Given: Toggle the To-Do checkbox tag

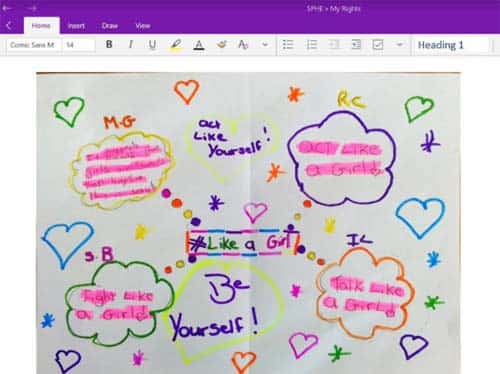Looking at the screenshot, I should tap(378, 45).
